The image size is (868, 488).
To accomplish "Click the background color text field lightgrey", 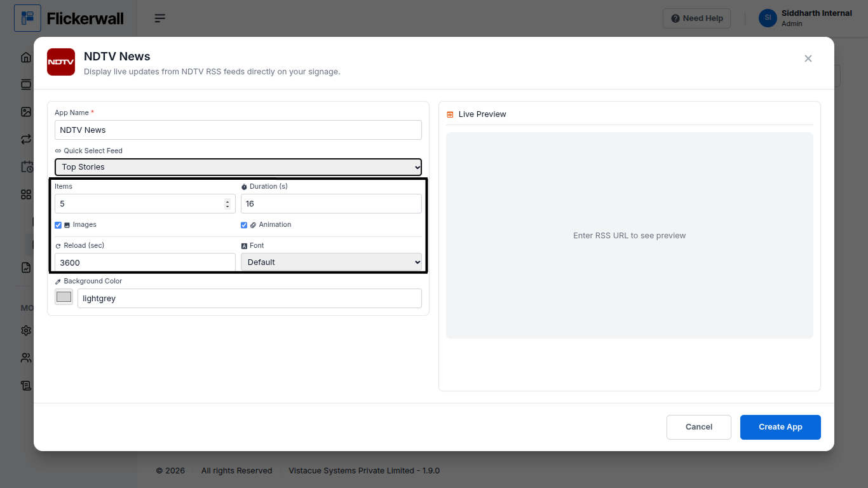I will [x=250, y=299].
